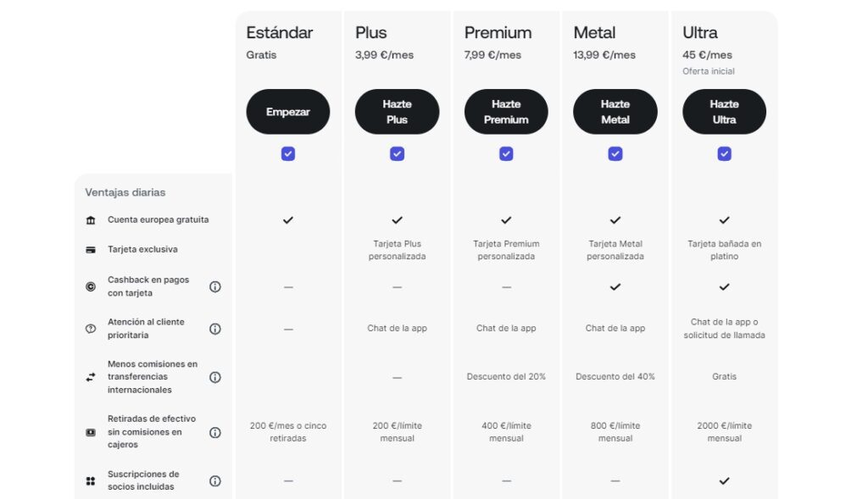Click the Empezar button for Estándar

287,111
